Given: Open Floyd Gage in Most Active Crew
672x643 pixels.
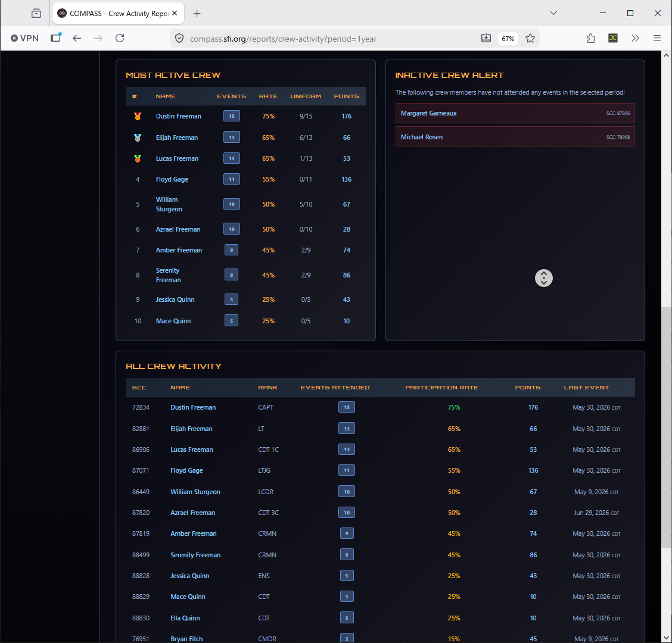Looking at the screenshot, I should click(x=172, y=179).
